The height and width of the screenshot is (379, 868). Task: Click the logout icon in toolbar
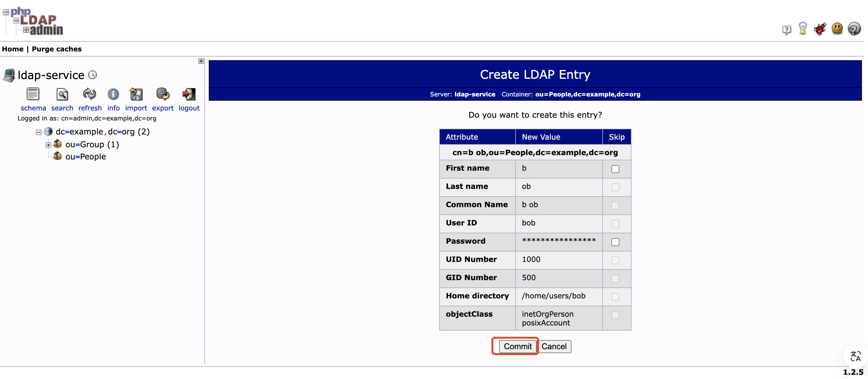[x=189, y=95]
